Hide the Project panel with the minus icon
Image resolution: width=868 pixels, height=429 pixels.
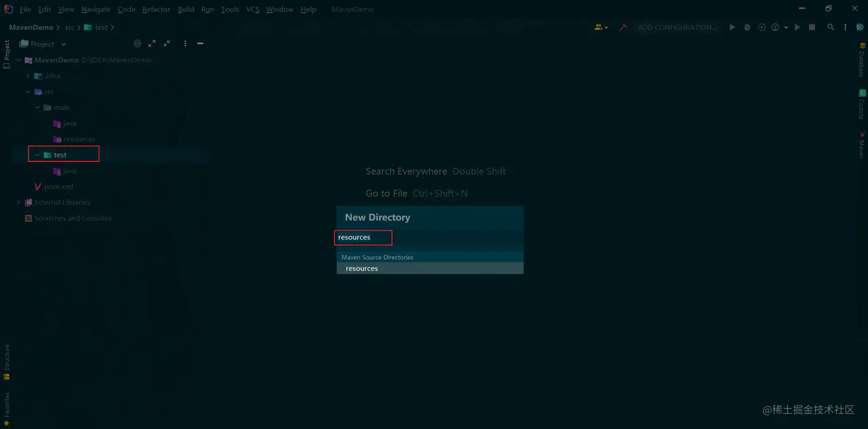[x=200, y=44]
